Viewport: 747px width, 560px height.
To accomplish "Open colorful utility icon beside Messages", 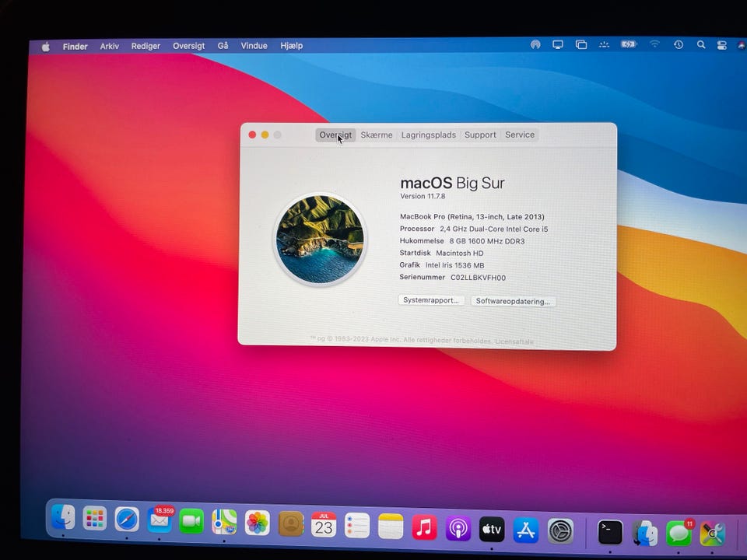I will tap(713, 534).
